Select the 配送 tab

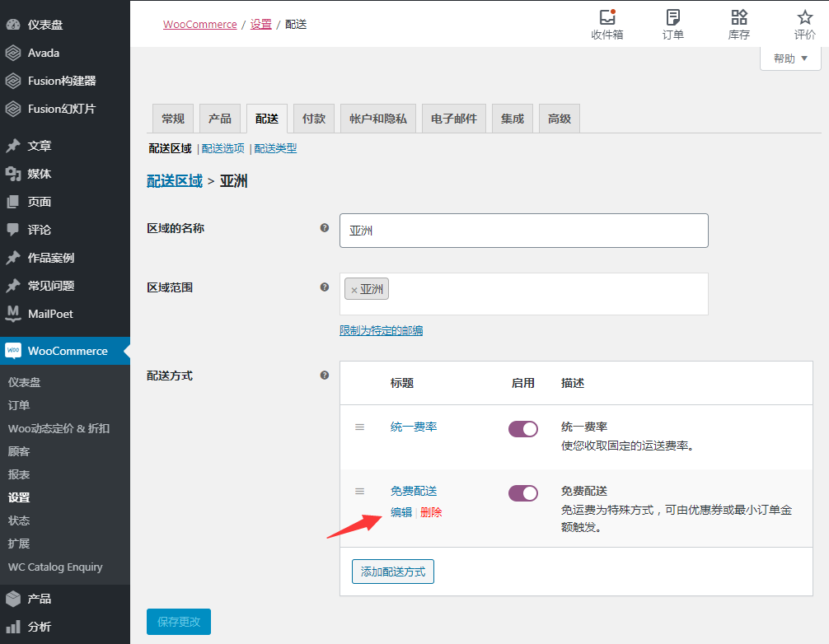tap(267, 119)
